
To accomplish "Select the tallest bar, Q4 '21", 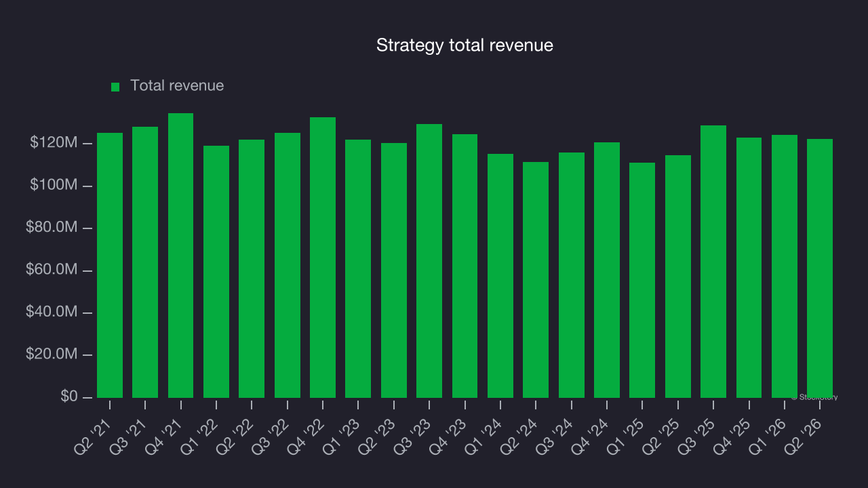I will tap(180, 256).
